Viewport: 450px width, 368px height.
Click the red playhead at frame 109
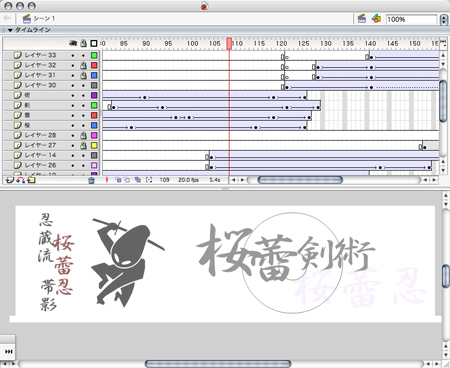pos(229,43)
